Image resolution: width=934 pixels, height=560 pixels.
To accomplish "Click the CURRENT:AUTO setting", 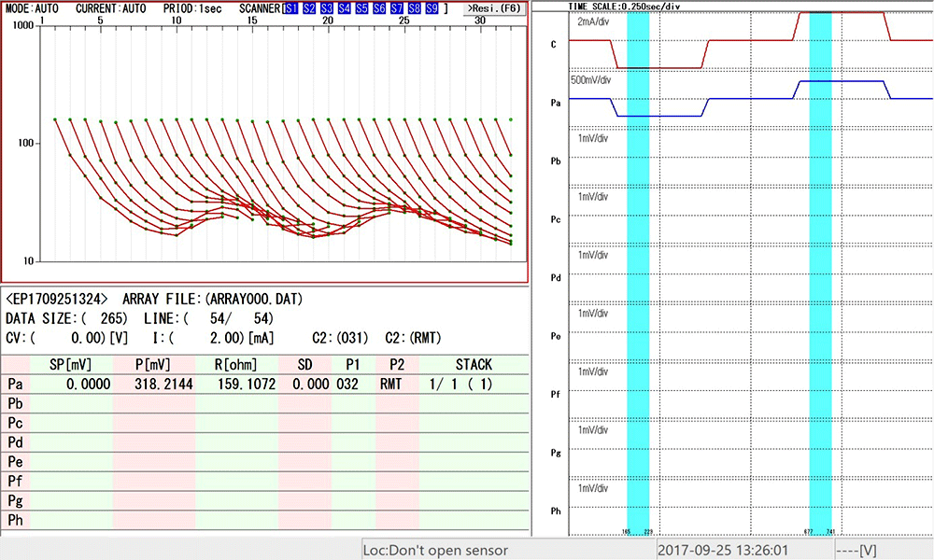I will click(110, 7).
